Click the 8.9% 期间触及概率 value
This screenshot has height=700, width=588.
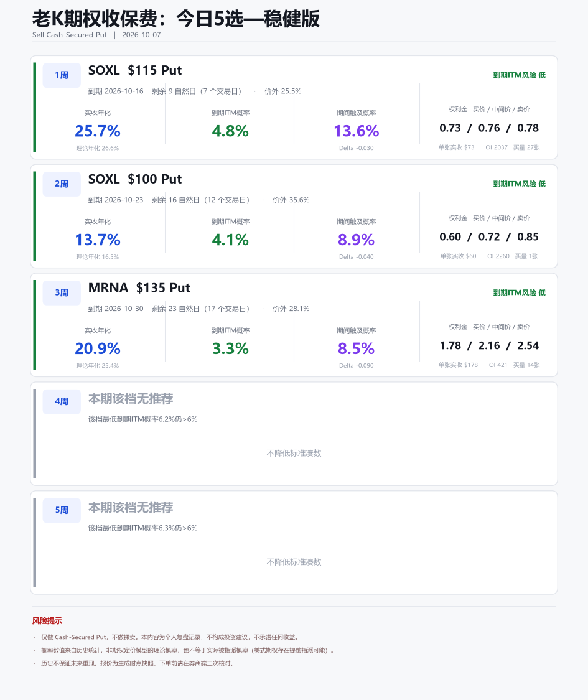tap(357, 240)
